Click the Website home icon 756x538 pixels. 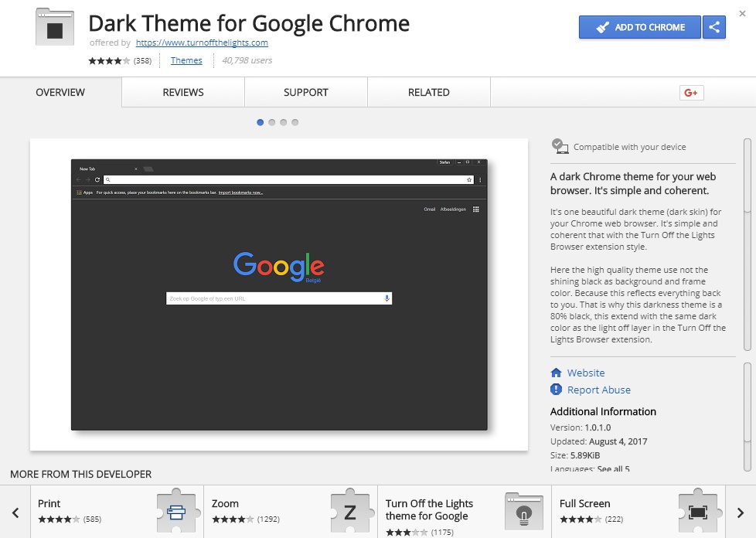[x=556, y=373]
